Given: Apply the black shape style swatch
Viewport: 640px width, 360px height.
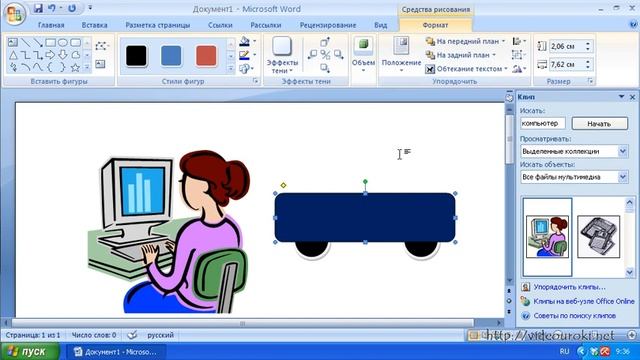Looking at the screenshot, I should coord(136,56).
